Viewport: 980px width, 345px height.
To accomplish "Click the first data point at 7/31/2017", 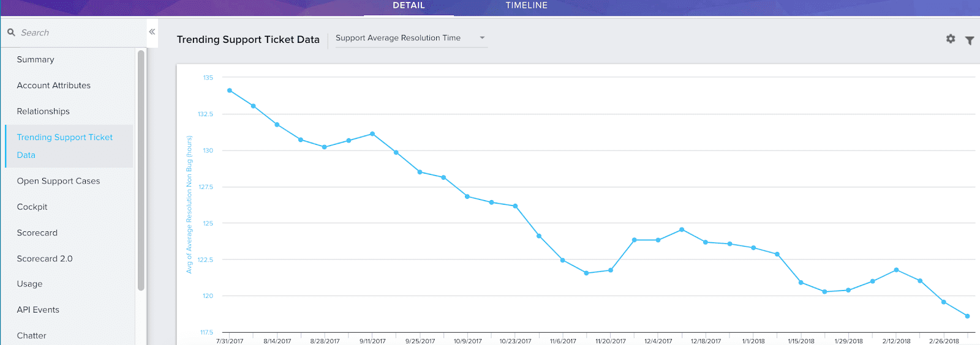I will click(230, 91).
